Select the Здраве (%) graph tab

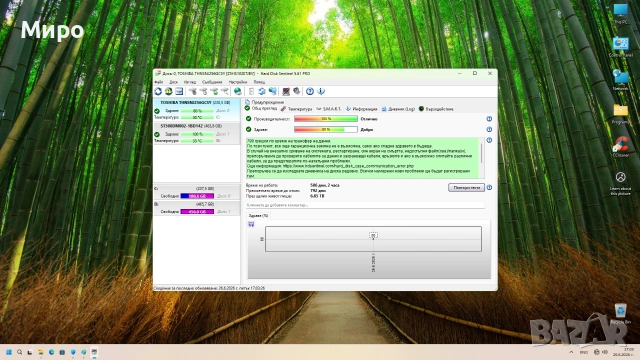click(258, 216)
